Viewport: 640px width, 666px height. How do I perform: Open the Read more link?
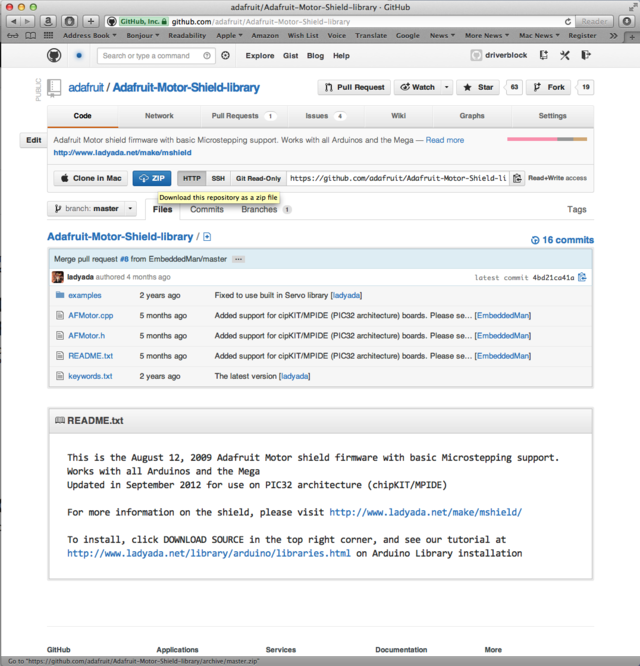click(445, 140)
